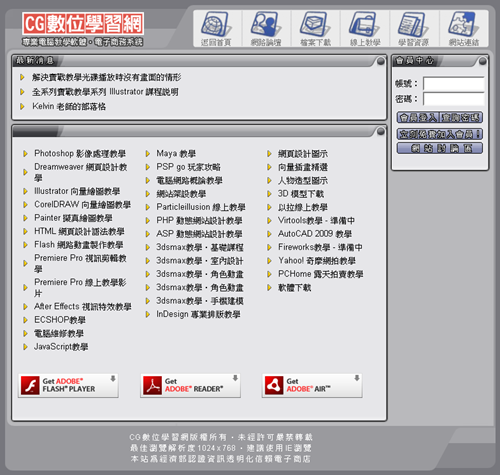Open 3dsmax教學 基礎課程 link

tap(200, 247)
